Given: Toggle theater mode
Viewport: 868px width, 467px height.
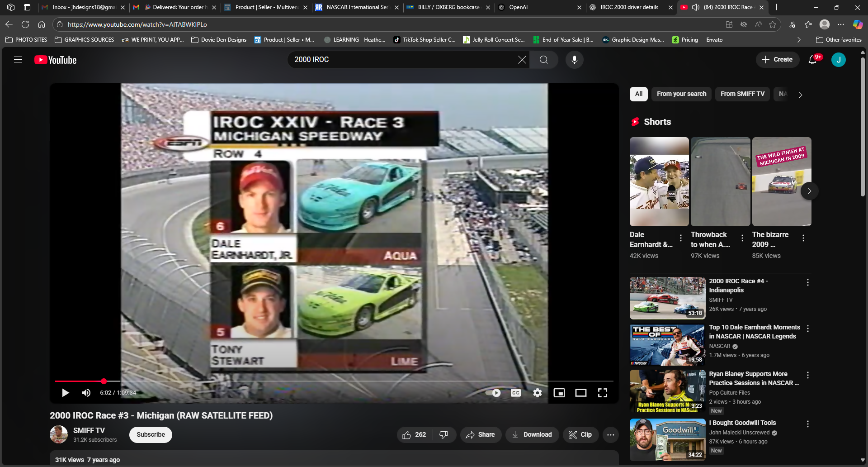Looking at the screenshot, I should [x=581, y=393].
